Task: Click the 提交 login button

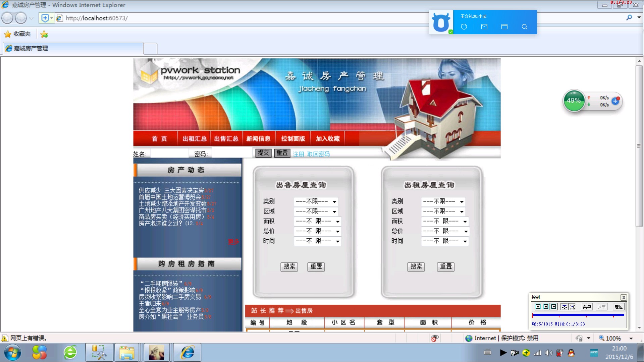Action: (263, 153)
